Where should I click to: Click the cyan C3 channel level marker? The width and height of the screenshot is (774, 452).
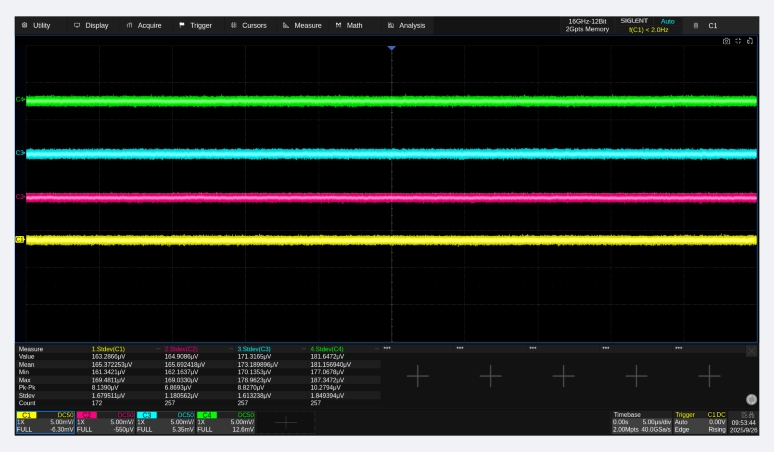click(19, 153)
